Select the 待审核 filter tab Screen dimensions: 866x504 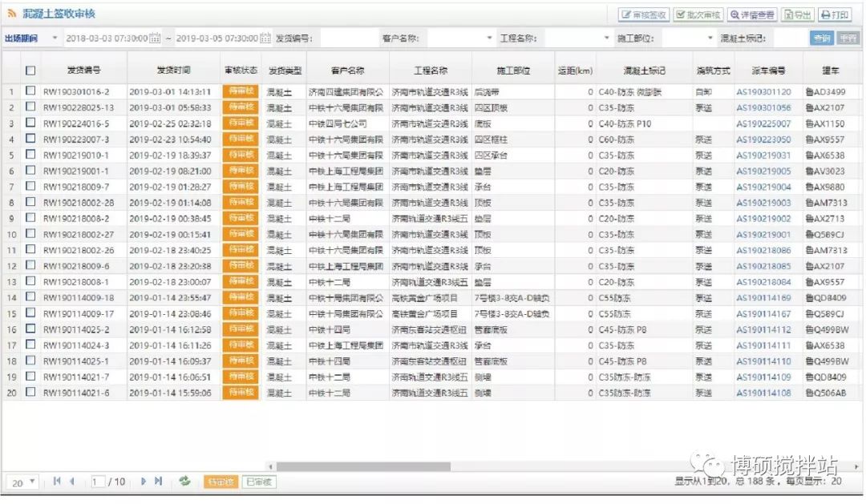click(221, 482)
